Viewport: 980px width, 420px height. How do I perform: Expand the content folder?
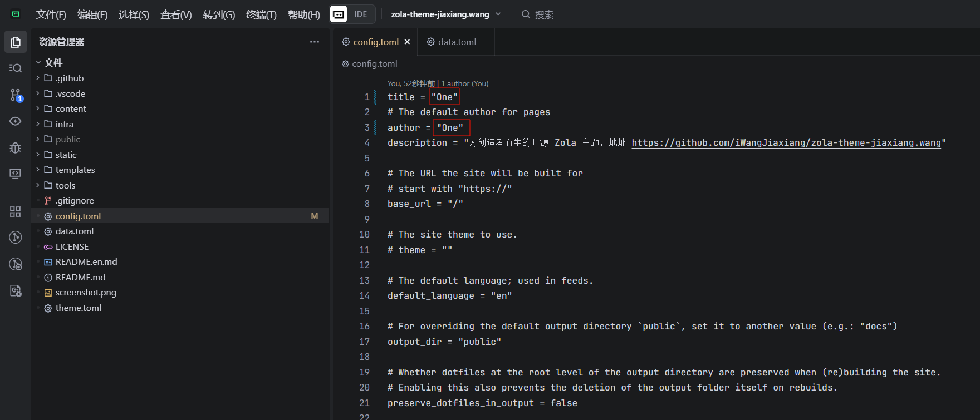[x=38, y=108]
